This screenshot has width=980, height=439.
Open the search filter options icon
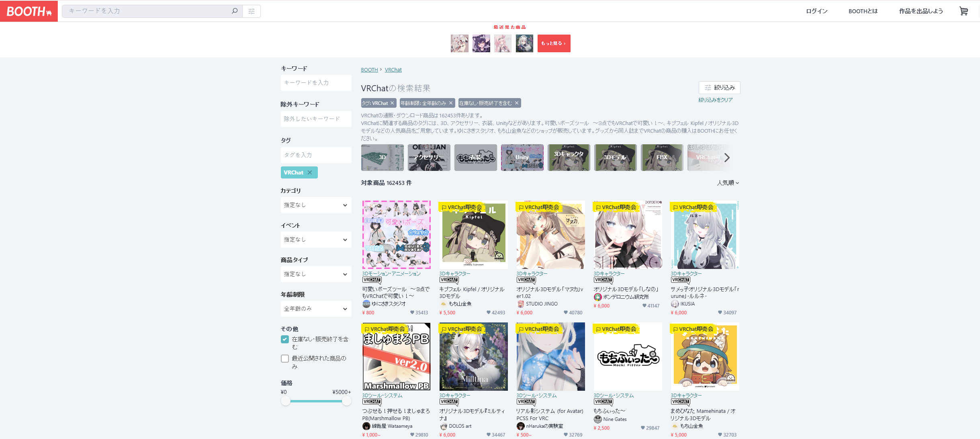click(x=252, y=11)
